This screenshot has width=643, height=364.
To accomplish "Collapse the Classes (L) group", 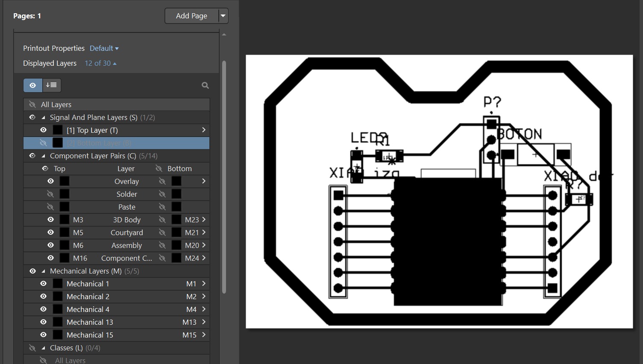I will click(43, 348).
